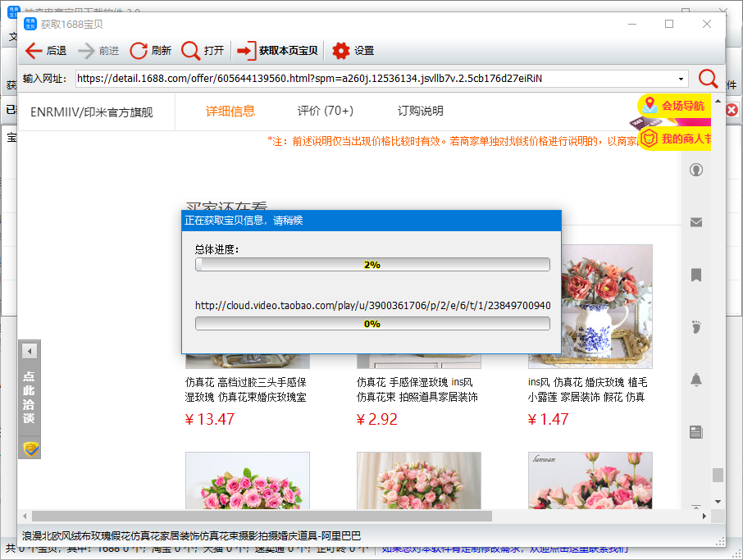The height and width of the screenshot is (560, 743).
Task: Open the URL dropdown arrow
Action: (x=682, y=80)
